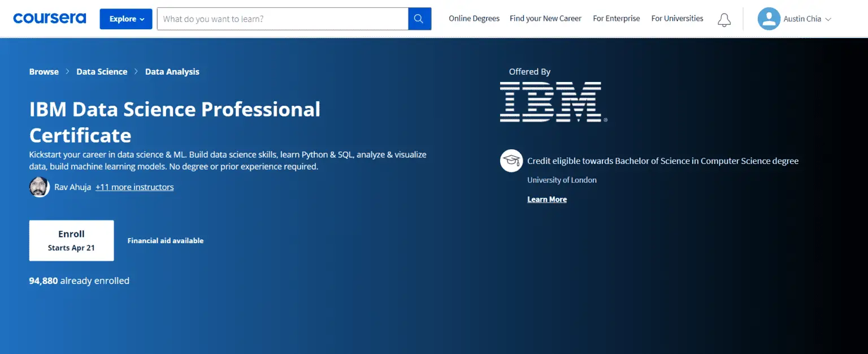Expand the Austin Chia account menu
The width and height of the screenshot is (868, 354).
(x=807, y=19)
